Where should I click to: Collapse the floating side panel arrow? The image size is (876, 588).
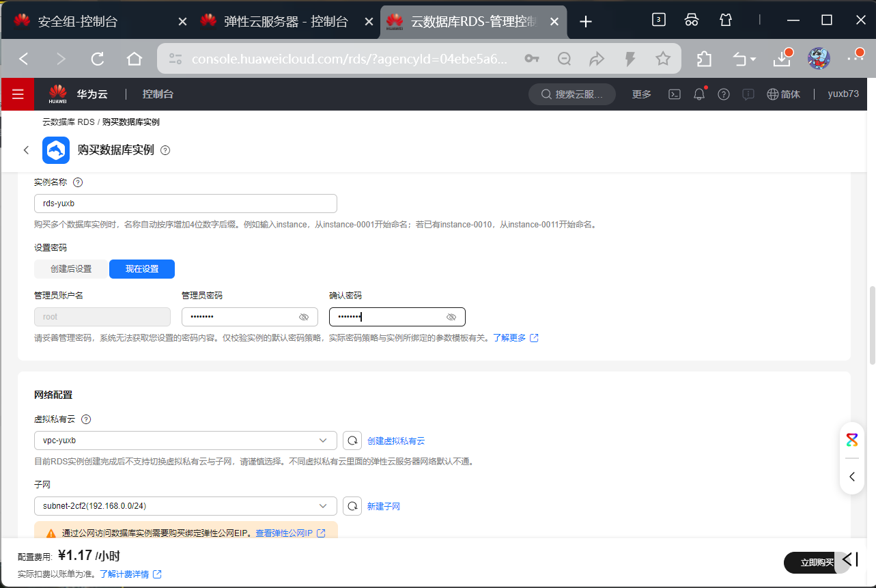click(852, 477)
